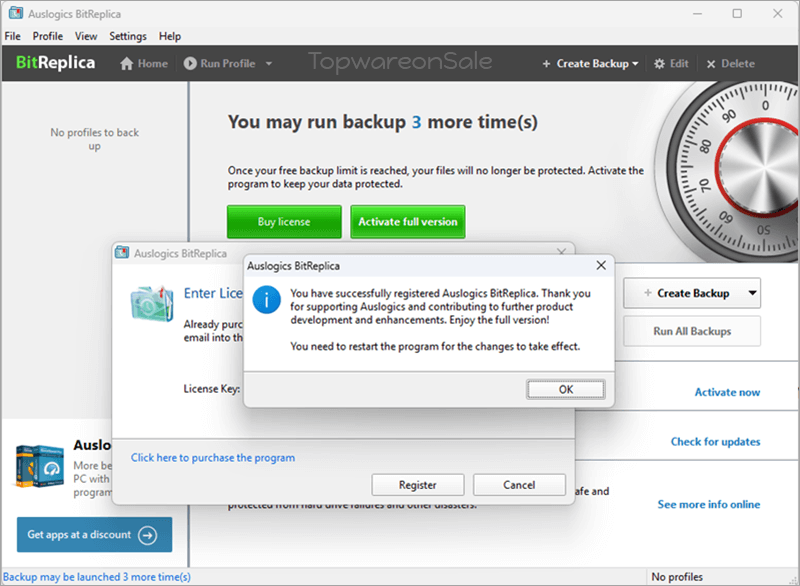Image resolution: width=800 pixels, height=586 pixels.
Task: Click the Run All Backups button
Action: click(692, 332)
